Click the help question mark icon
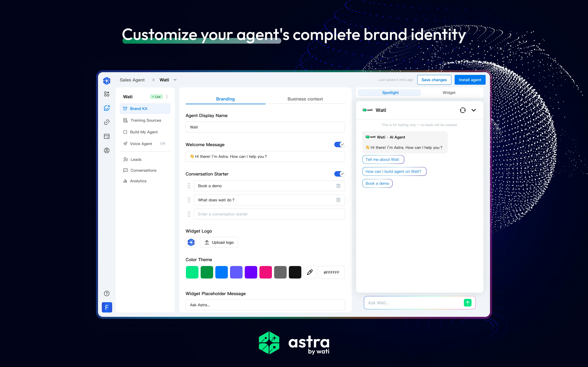 point(107,293)
